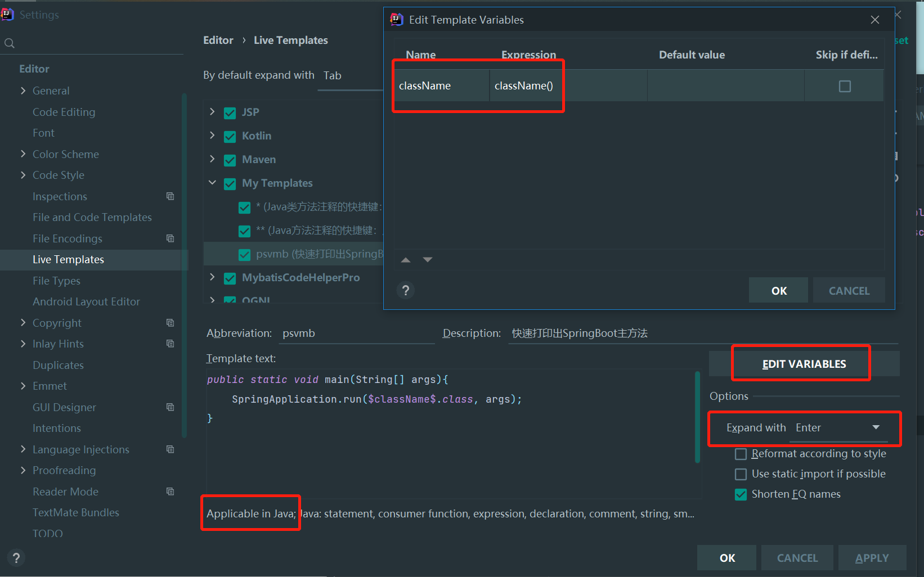The height and width of the screenshot is (577, 924).
Task: Click the Default value column header
Action: 692,55
